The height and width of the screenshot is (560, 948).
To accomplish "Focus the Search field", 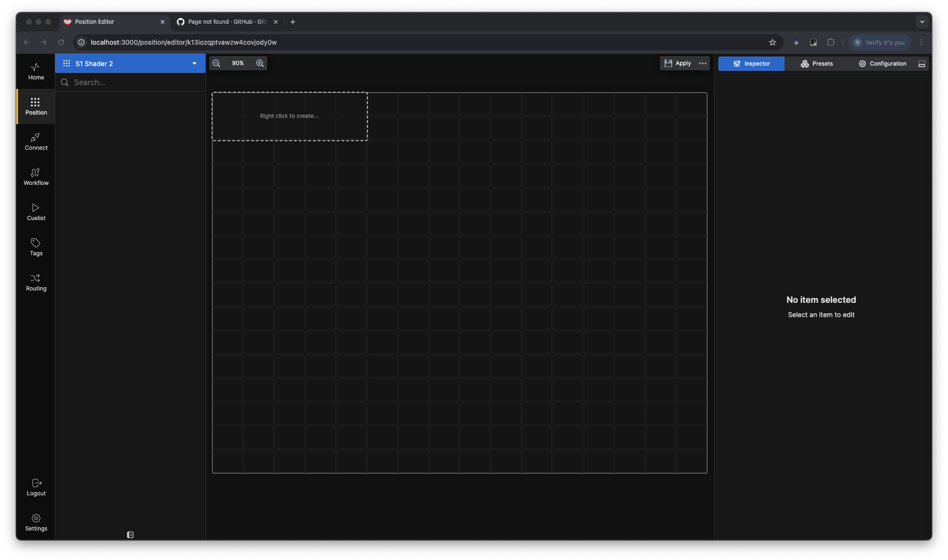I will (130, 82).
